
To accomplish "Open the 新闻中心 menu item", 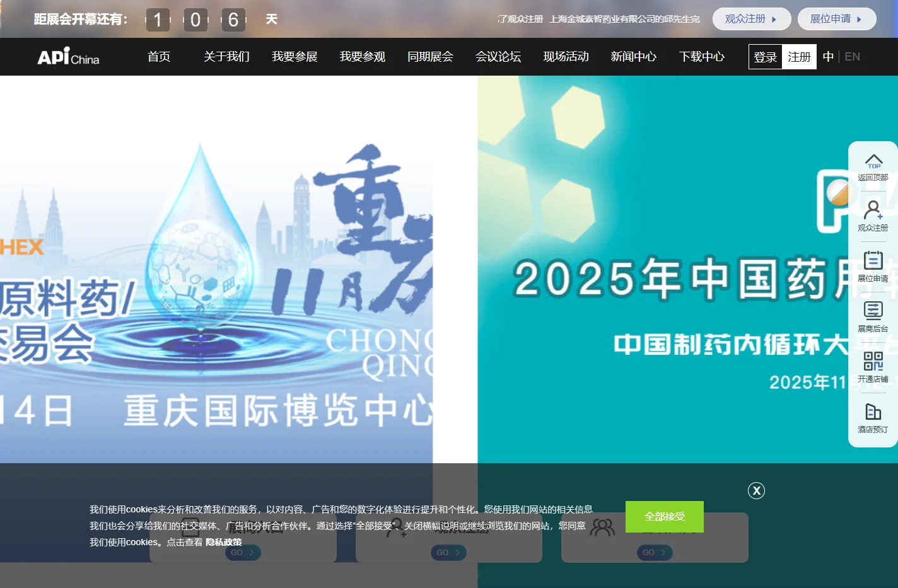I will pos(634,57).
